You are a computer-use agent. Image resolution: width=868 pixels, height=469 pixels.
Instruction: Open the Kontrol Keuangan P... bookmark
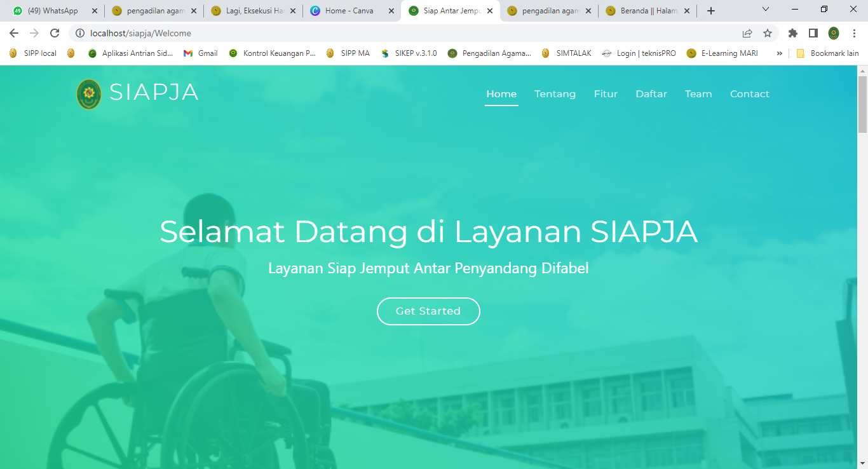tap(272, 53)
